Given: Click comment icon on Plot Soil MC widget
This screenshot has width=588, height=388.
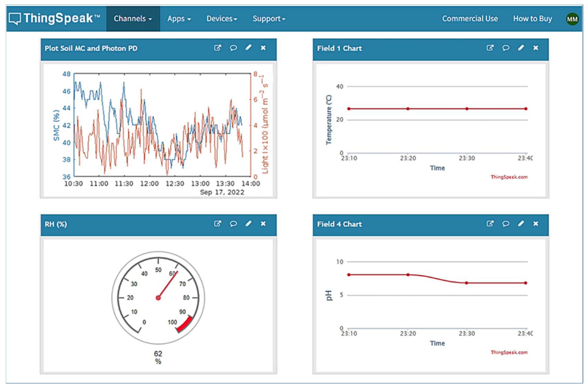Looking at the screenshot, I should pyautogui.click(x=233, y=48).
